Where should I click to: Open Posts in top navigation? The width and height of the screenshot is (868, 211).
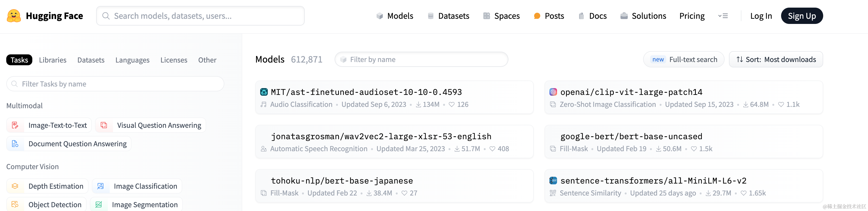pyautogui.click(x=549, y=16)
